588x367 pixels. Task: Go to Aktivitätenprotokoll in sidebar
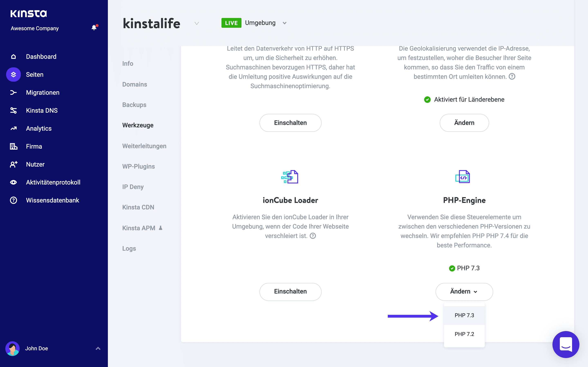point(53,182)
